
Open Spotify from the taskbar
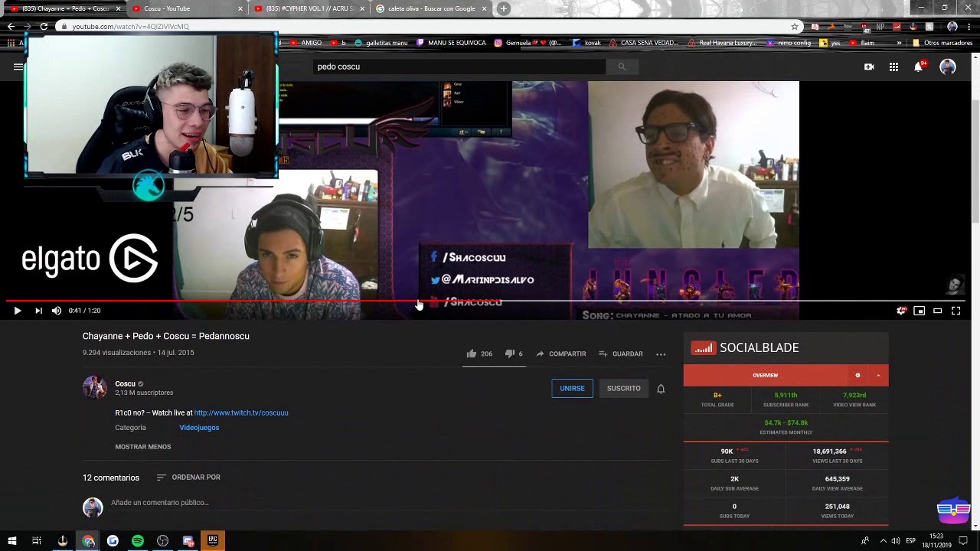tap(138, 541)
